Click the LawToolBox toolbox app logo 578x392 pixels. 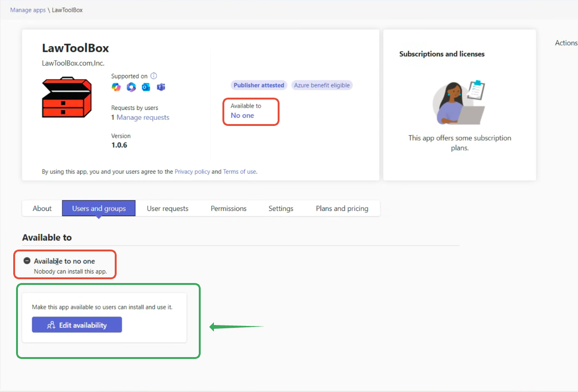coord(67,98)
